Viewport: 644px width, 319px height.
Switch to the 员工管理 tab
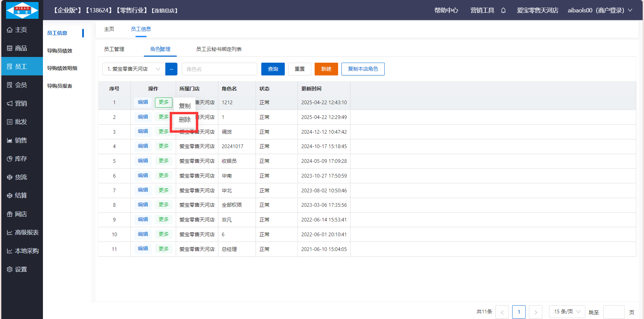pyautogui.click(x=114, y=49)
